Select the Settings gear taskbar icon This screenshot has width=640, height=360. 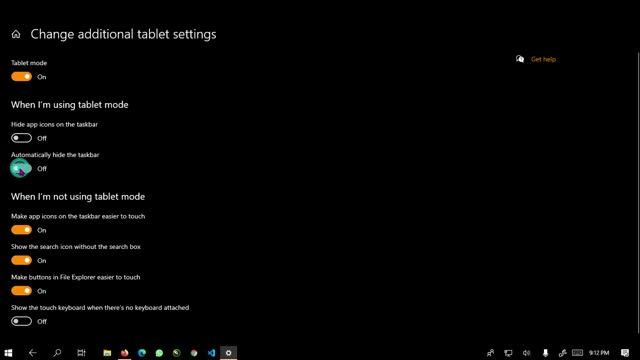(x=229, y=353)
